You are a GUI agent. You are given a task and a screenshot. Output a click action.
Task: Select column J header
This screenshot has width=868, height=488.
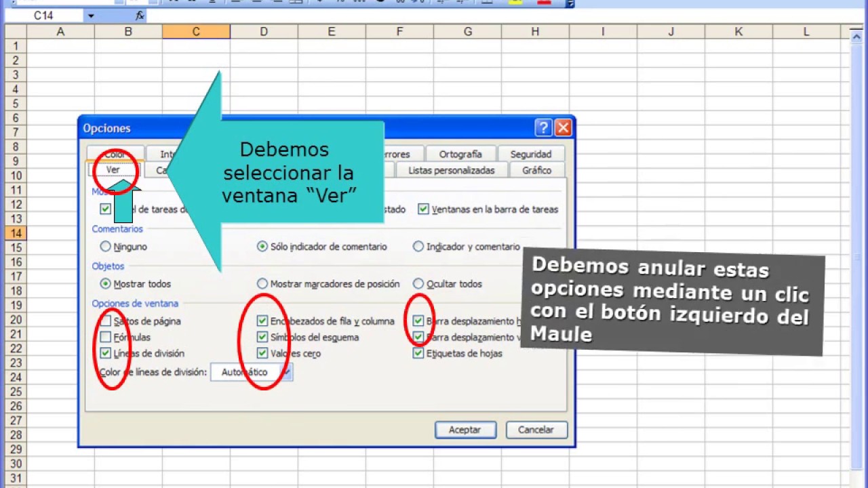pos(671,32)
